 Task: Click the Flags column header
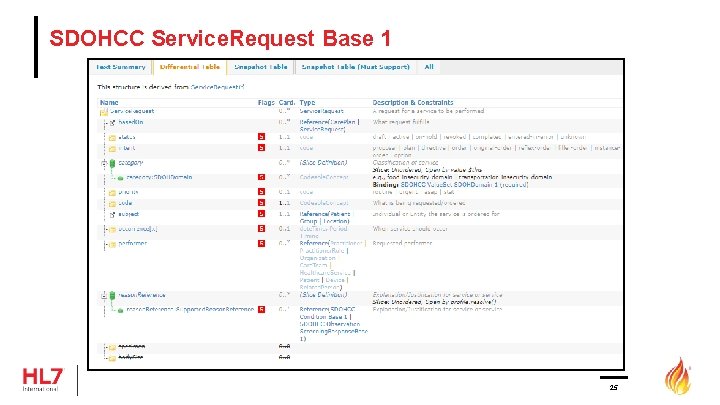pos(266,102)
